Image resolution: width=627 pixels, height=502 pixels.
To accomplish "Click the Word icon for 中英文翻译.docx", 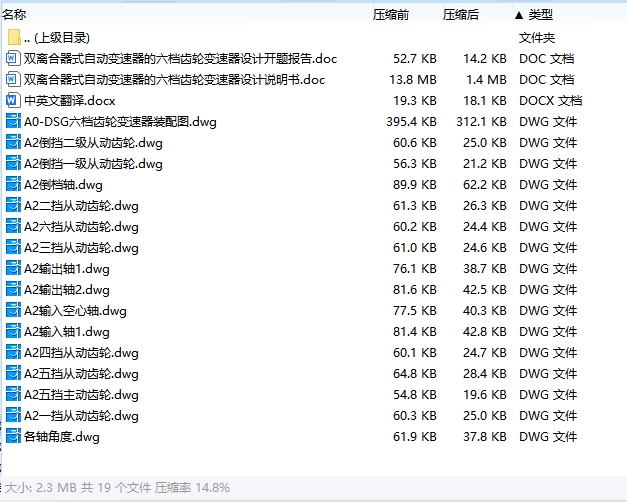I will 12,100.
